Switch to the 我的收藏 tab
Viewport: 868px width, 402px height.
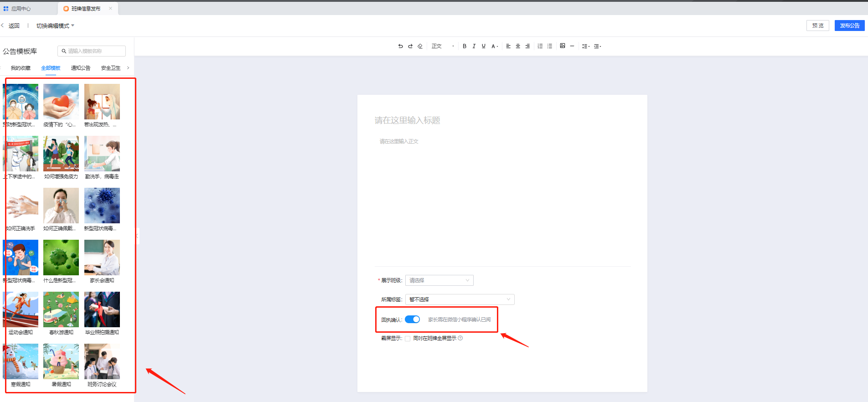(x=21, y=68)
